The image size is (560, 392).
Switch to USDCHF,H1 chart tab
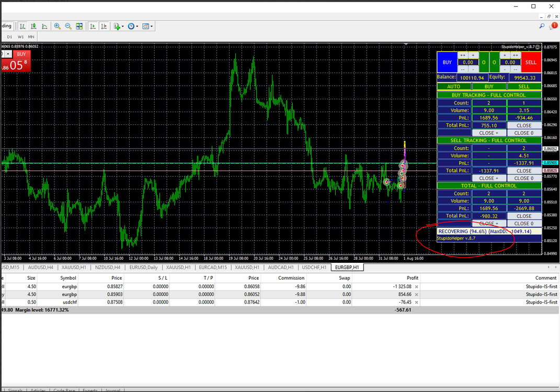(314, 268)
